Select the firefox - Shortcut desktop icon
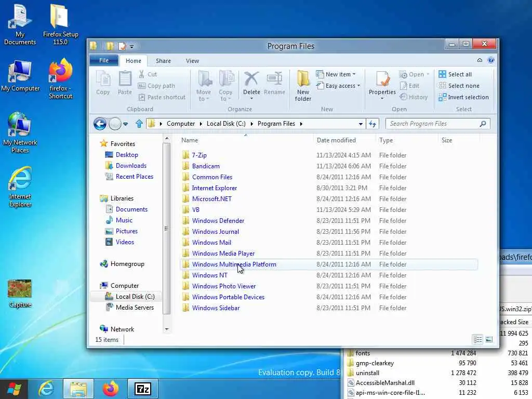The image size is (532, 399). [60, 79]
